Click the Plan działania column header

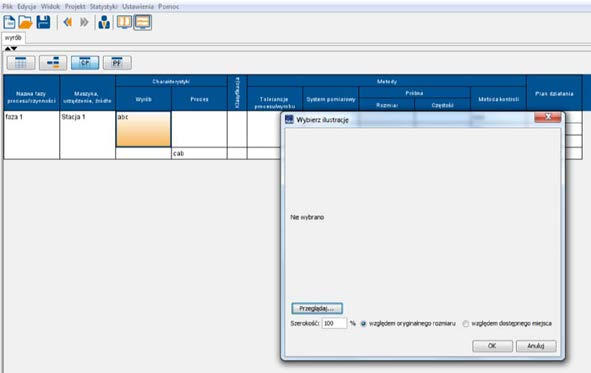coord(554,93)
